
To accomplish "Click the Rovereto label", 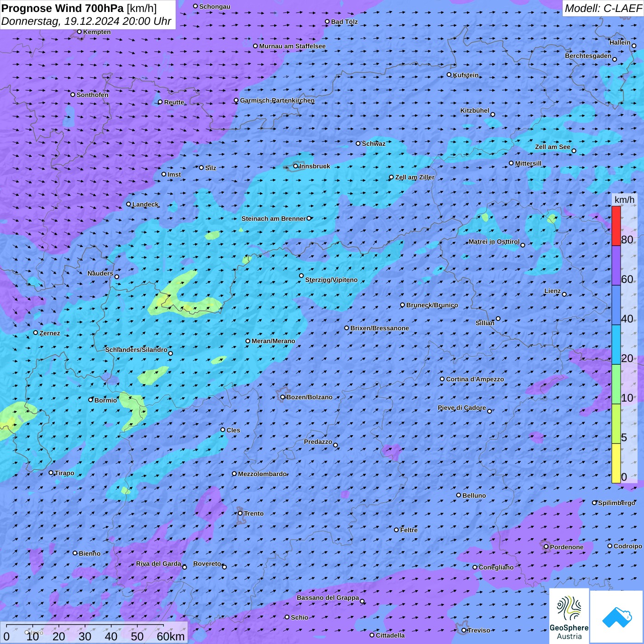I will click(207, 563).
